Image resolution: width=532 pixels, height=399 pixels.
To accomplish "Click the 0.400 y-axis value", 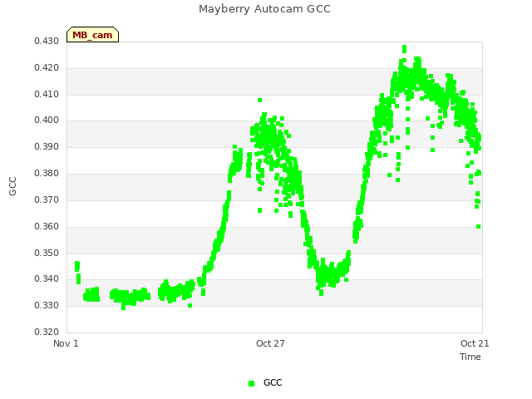I will (x=47, y=120).
